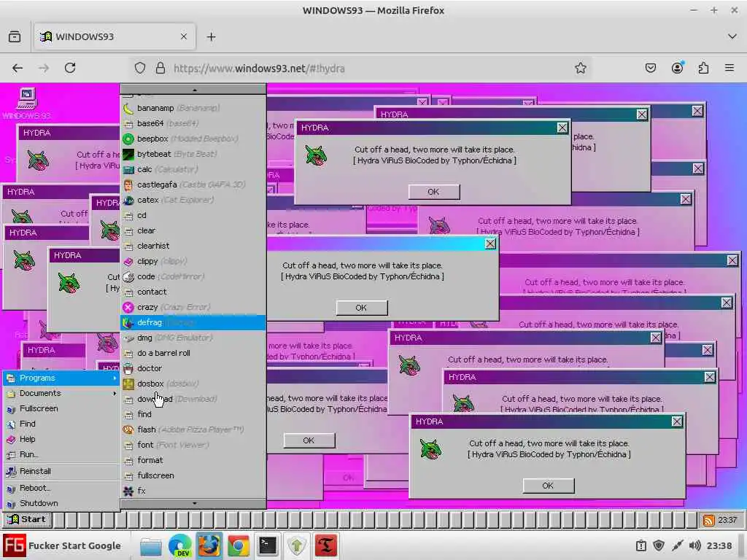This screenshot has height=560, width=747.
Task: Select the fx program entry
Action: pos(193,491)
